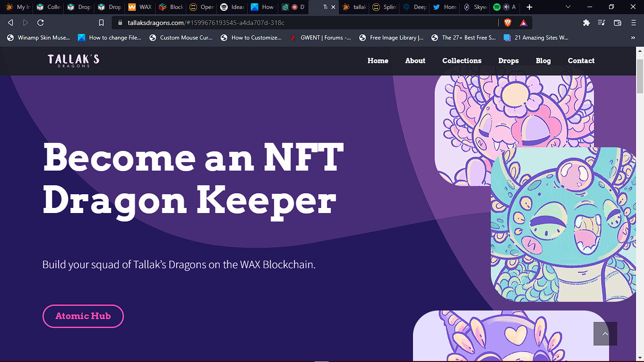The width and height of the screenshot is (644, 362).
Task: Switch to the 'Block' tab
Action: tap(171, 7)
